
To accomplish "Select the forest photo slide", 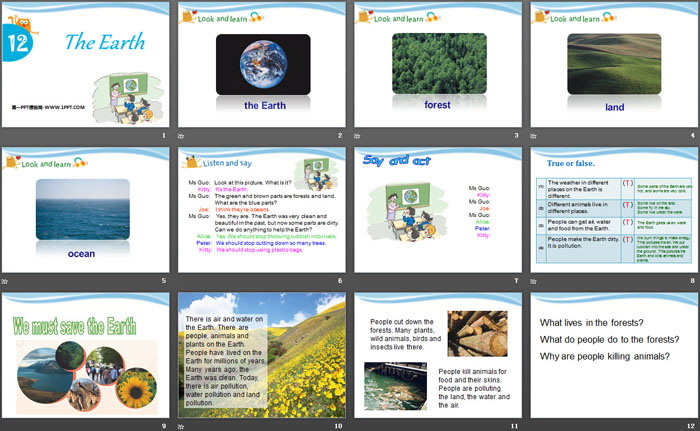I will click(x=437, y=63).
